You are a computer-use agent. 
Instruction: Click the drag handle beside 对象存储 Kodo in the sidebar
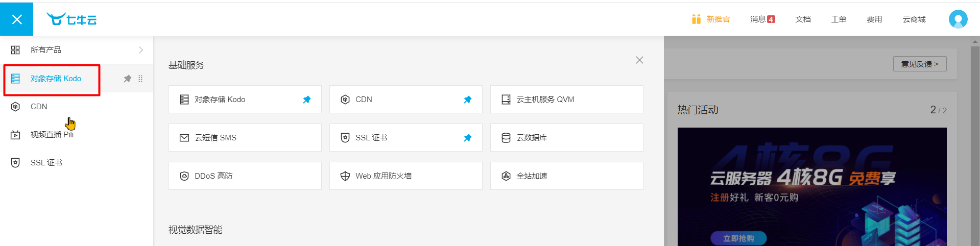pyautogui.click(x=140, y=79)
